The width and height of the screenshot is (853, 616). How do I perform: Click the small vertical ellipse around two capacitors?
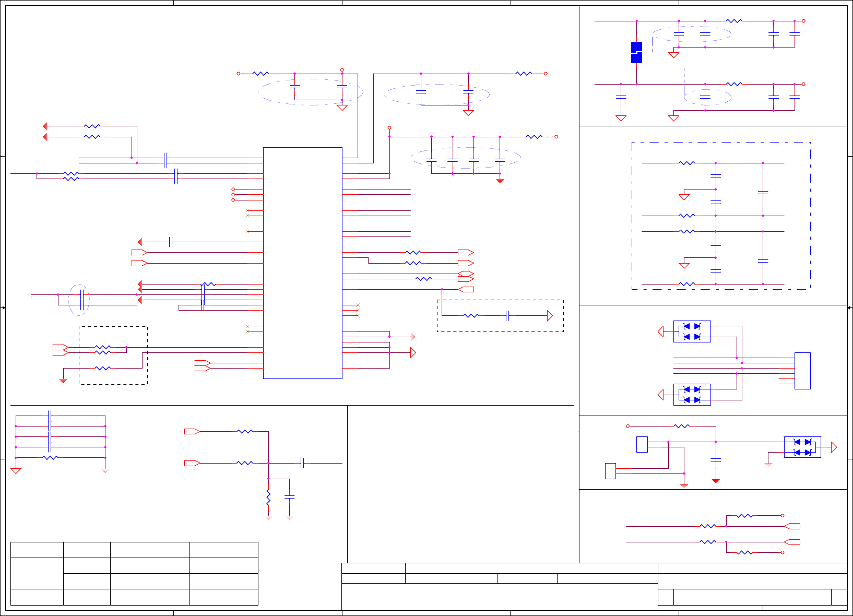tap(79, 300)
